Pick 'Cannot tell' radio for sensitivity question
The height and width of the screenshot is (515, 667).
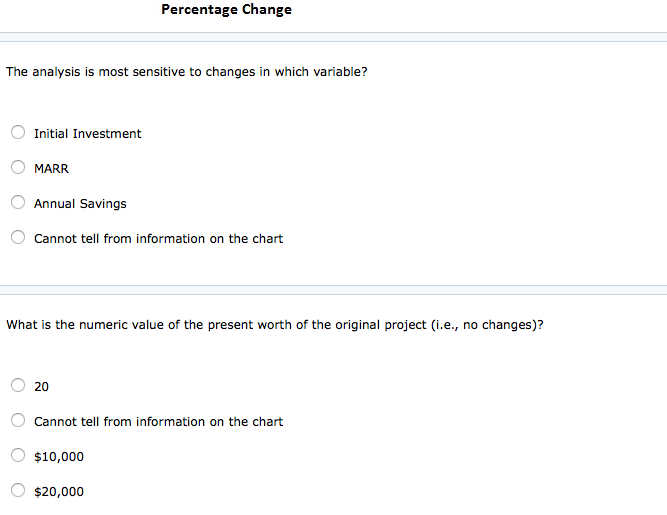18,237
